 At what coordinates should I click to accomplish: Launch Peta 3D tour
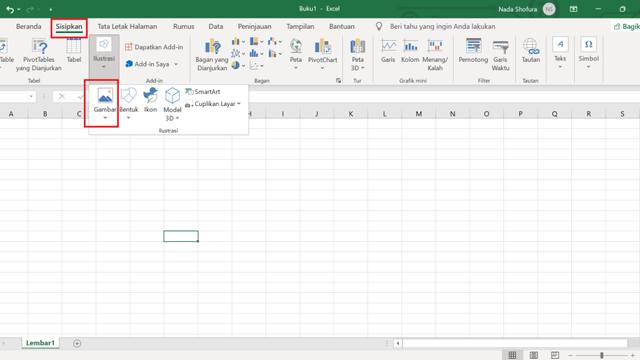[358, 55]
